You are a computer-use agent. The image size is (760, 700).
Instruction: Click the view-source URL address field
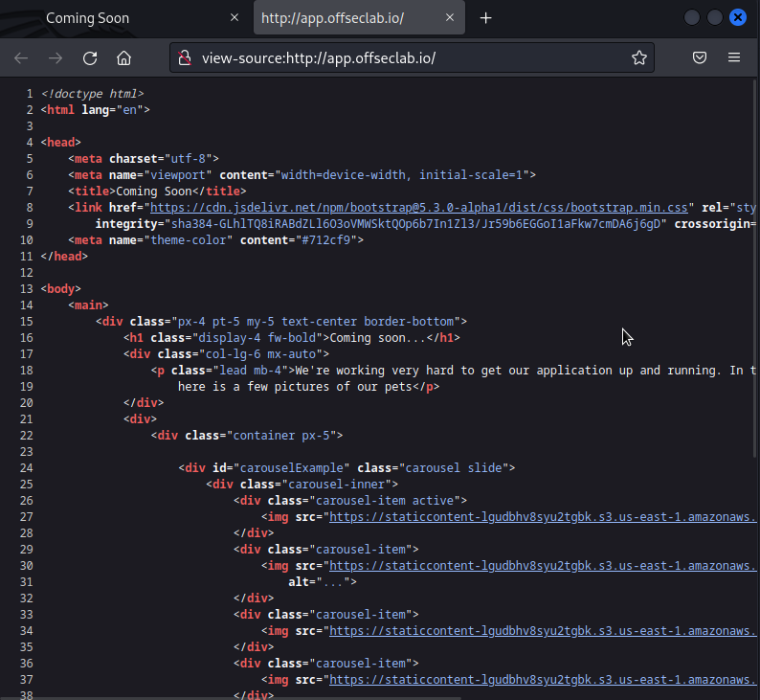pyautogui.click(x=402, y=57)
